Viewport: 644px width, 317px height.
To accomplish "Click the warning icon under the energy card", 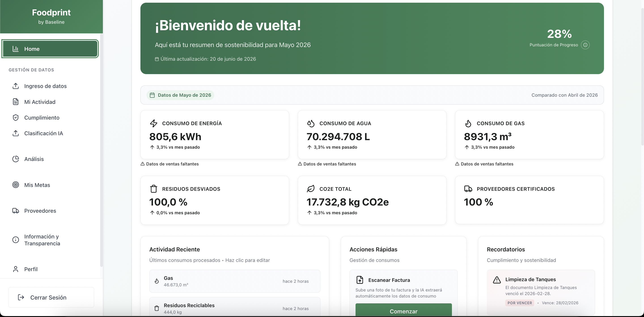I will [142, 164].
